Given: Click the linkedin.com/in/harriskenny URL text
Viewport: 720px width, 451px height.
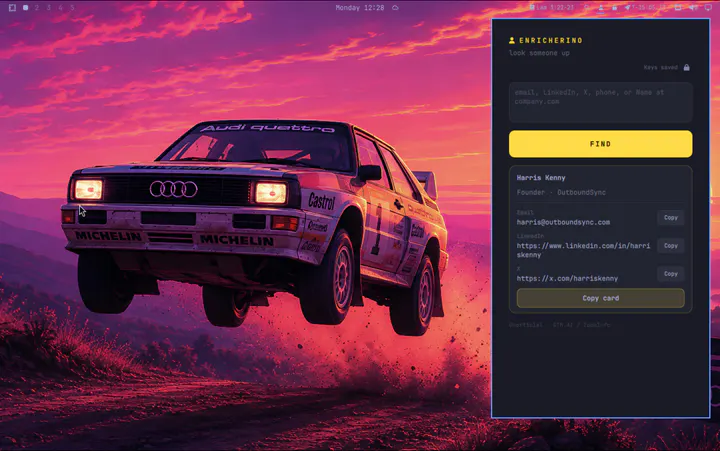Looking at the screenshot, I should click(583, 250).
